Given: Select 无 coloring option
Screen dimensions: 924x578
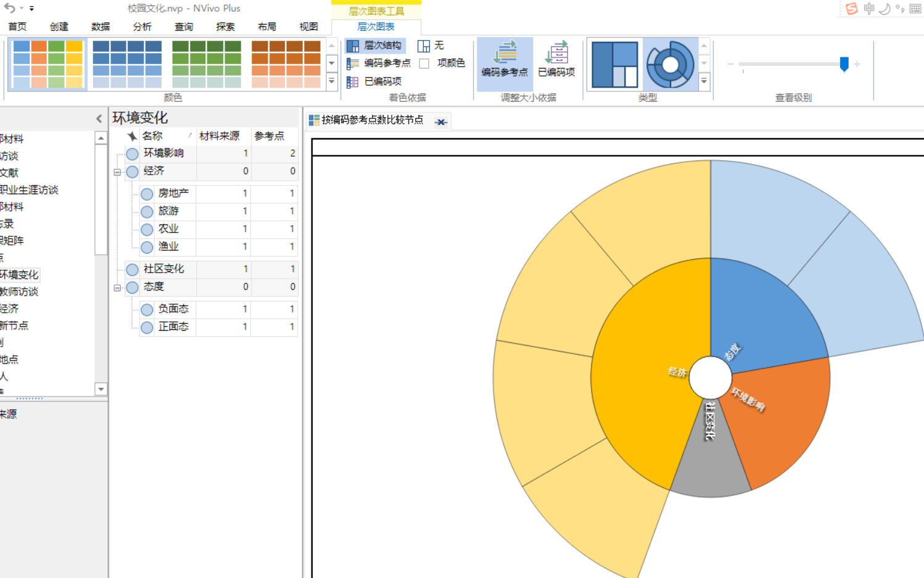Looking at the screenshot, I should (x=431, y=46).
